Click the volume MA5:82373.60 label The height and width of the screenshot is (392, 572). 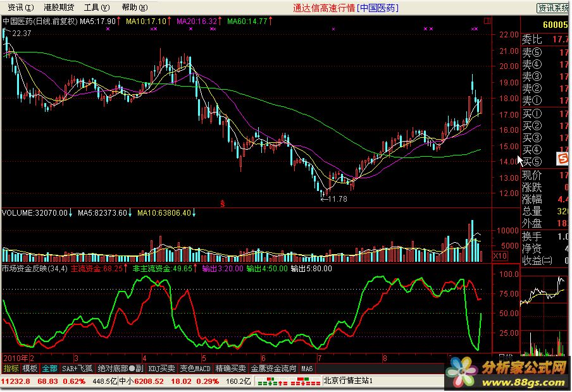coord(103,213)
